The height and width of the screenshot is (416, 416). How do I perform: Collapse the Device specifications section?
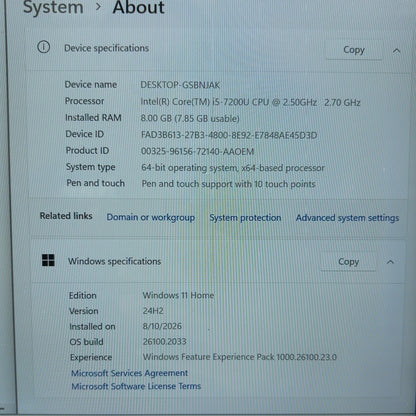[396, 51]
